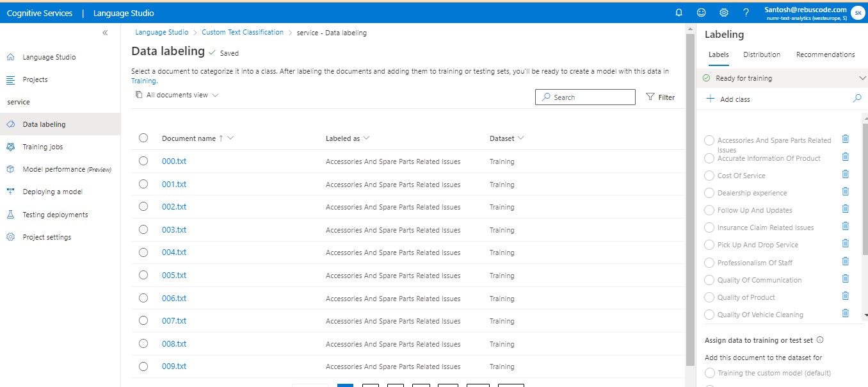Screen dimensions: 868x387
Task: Open the Recommendations tab
Action: pyautogui.click(x=826, y=54)
